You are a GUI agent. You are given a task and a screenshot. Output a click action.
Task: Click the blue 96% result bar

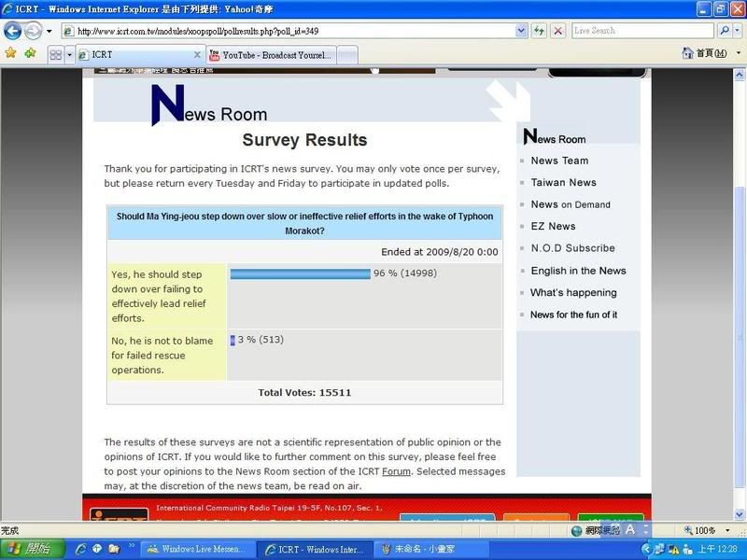pos(300,273)
